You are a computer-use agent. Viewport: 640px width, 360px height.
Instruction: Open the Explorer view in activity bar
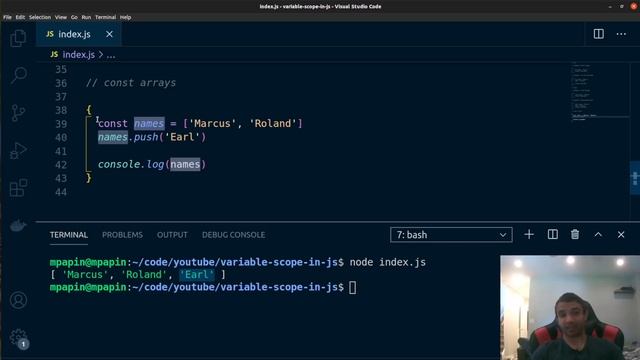pyautogui.click(x=18, y=38)
